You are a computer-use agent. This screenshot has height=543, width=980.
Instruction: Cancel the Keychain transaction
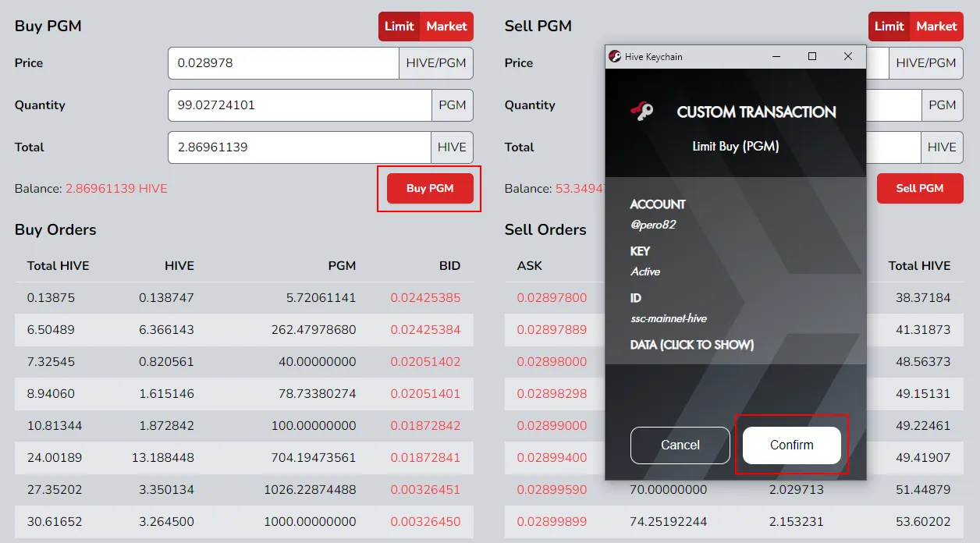(x=680, y=445)
